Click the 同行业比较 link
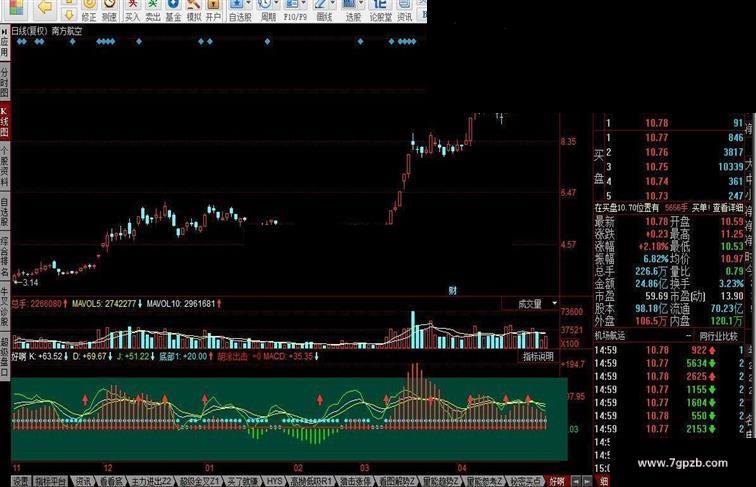The height and width of the screenshot is (487, 756). (x=718, y=336)
